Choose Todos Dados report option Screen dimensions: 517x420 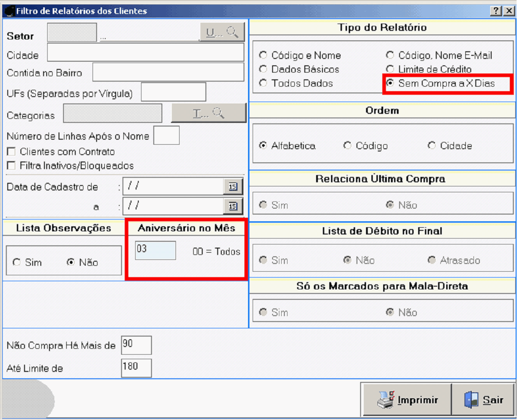pos(263,83)
